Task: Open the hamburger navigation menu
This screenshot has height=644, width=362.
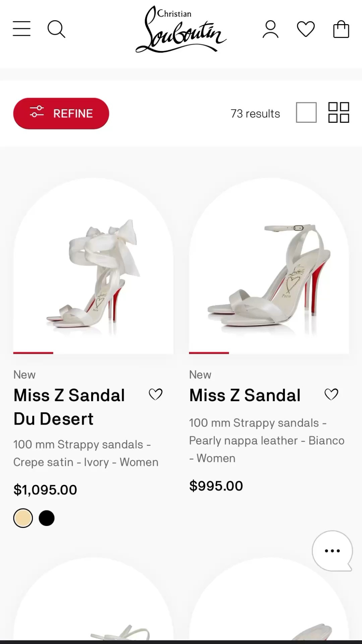Action: click(22, 29)
